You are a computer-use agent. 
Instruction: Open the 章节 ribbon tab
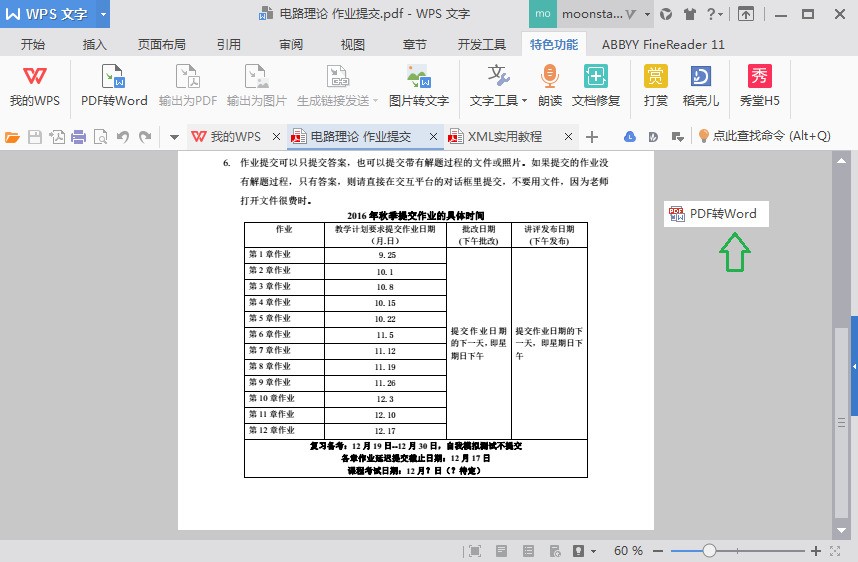click(414, 44)
